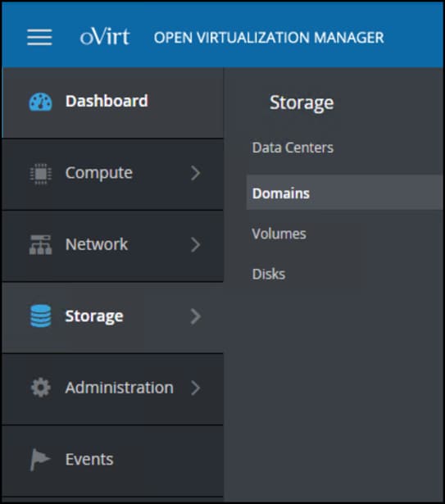Viewport: 445px width, 504px height.
Task: Click the Administration gear icon
Action: click(x=40, y=388)
